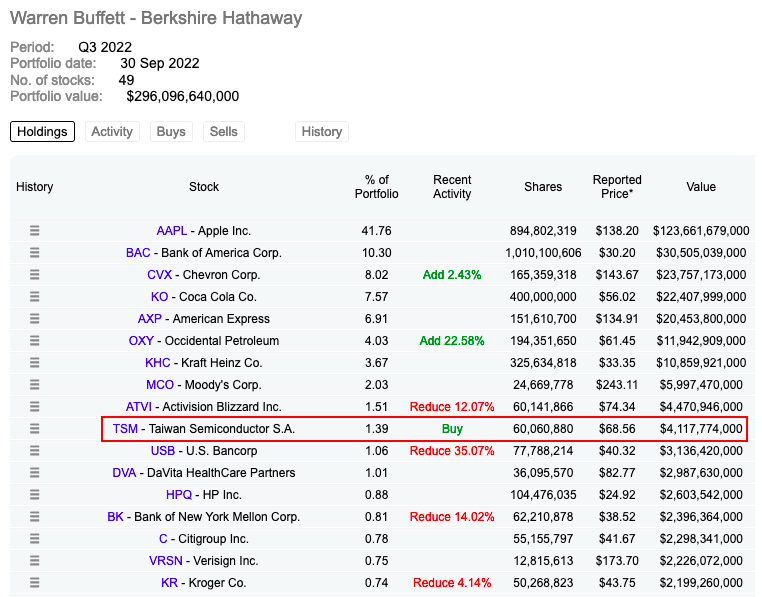Open history icon for U.S. Bancorp row
Image resolution: width=762 pixels, height=597 pixels.
[x=35, y=451]
